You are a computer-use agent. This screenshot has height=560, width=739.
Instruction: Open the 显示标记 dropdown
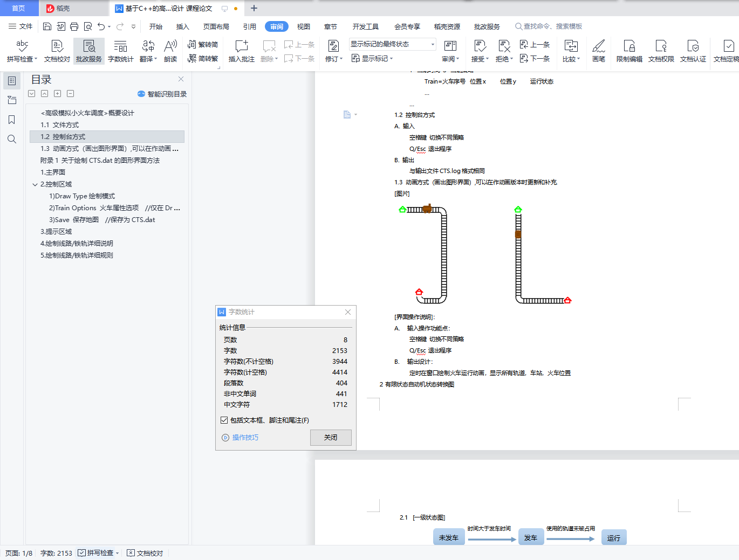(372, 59)
